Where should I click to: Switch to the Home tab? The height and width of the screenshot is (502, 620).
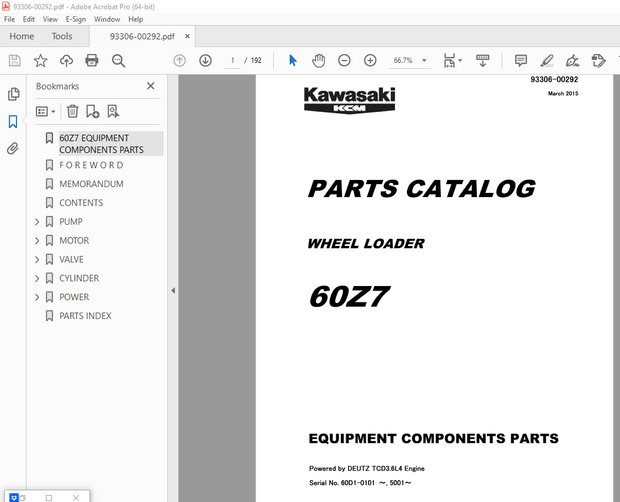point(22,36)
